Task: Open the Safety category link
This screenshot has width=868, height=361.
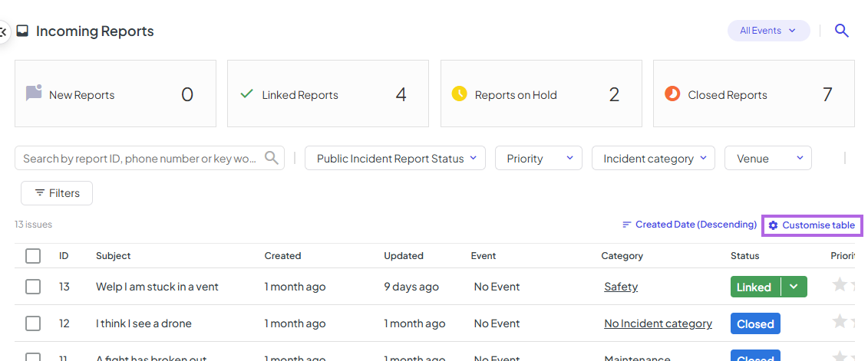Action: click(x=621, y=287)
